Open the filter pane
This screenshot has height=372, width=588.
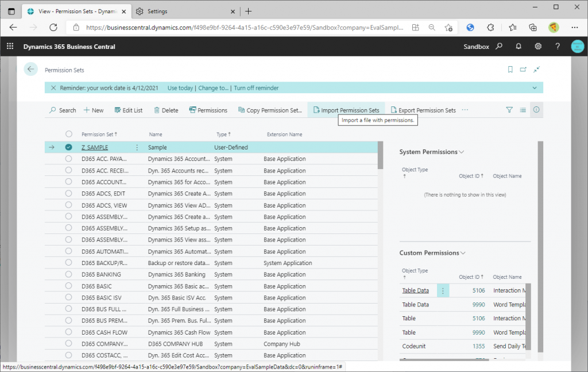(509, 110)
